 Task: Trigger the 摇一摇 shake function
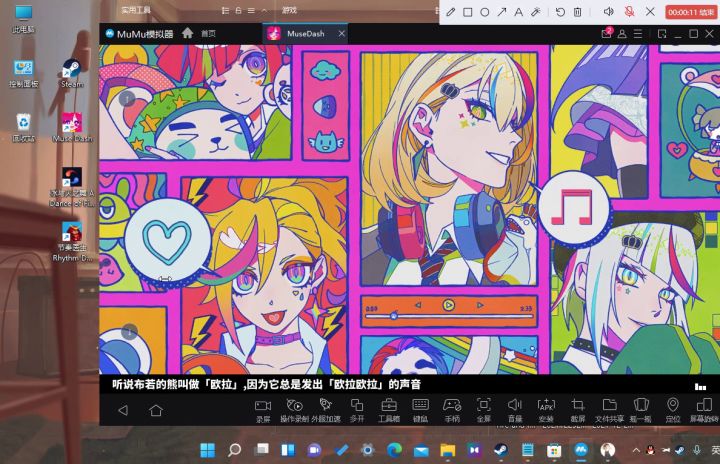[641, 410]
